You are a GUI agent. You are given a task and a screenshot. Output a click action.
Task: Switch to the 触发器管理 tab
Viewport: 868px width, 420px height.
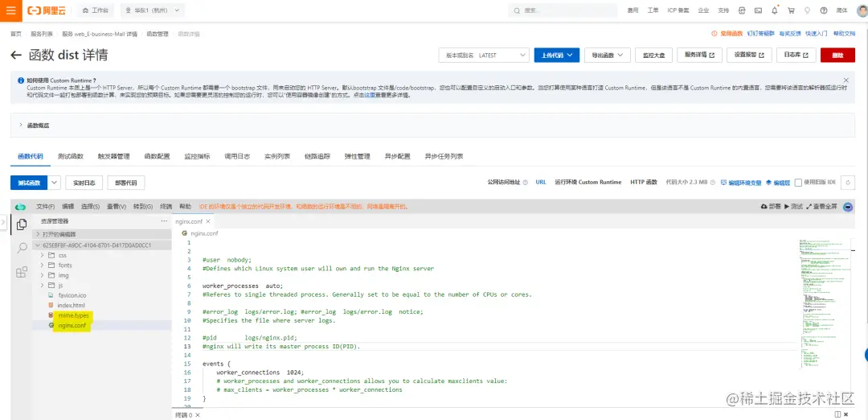click(x=113, y=156)
